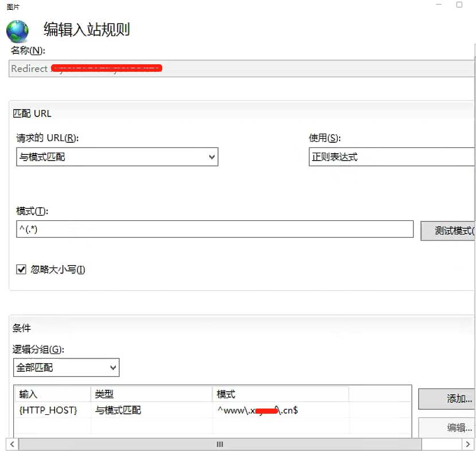476x451 pixels.
Task: Click the 名称 rule name field
Action: 241,68
